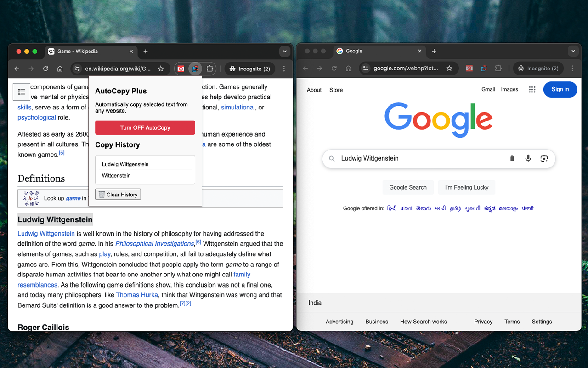This screenshot has height=368, width=588.
Task: Follow the Philosophical Investigations link
Action: coord(154,244)
